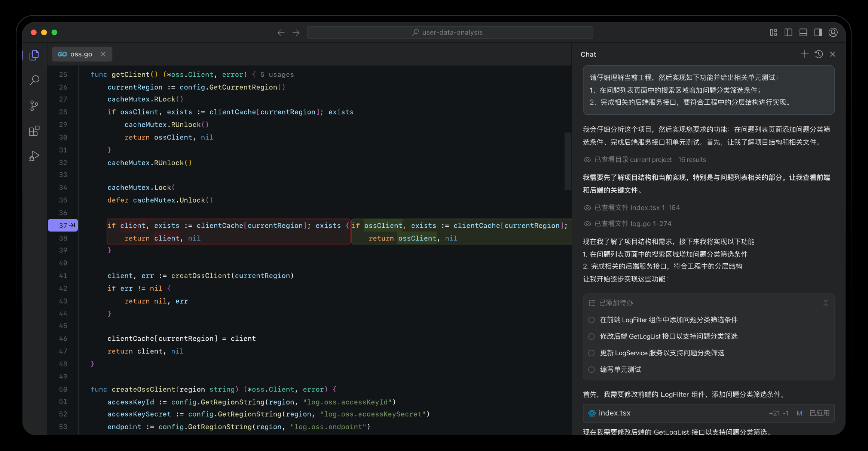
Task: Open the Run and Debug icon
Action: click(34, 156)
